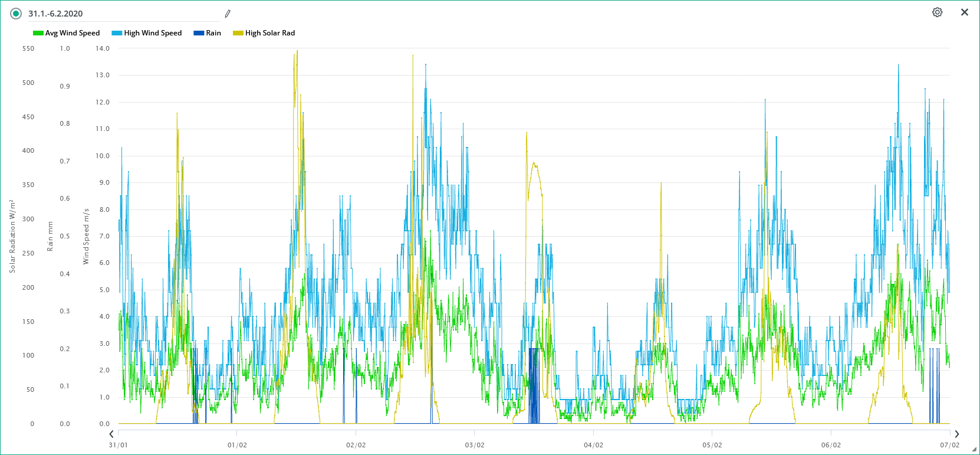Toggle the Avg Wind Speed series label

tap(73, 33)
